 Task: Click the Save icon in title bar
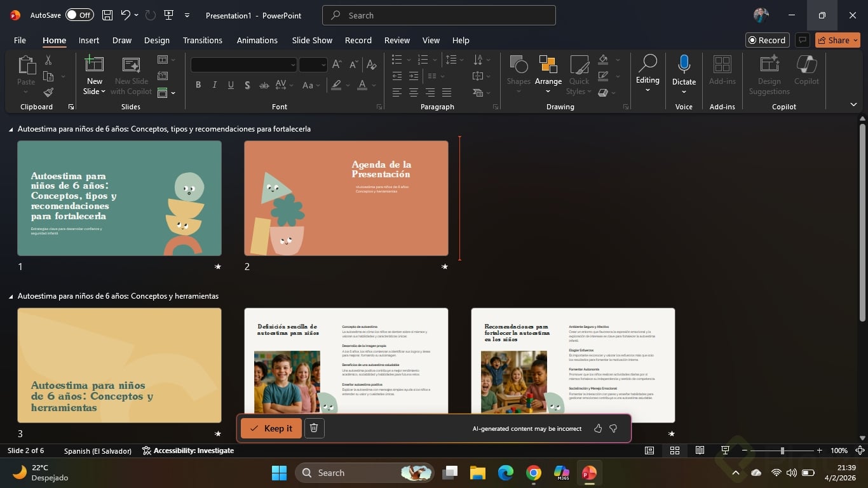click(x=107, y=15)
